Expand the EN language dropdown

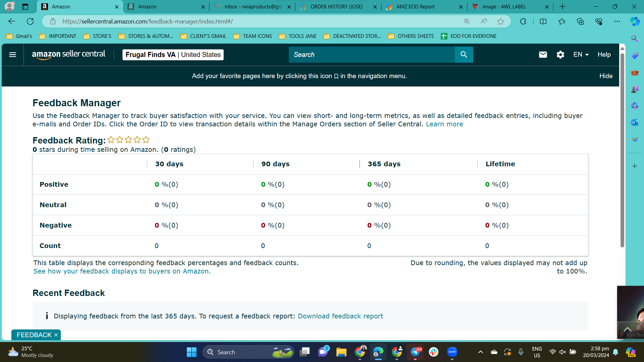(581, 55)
